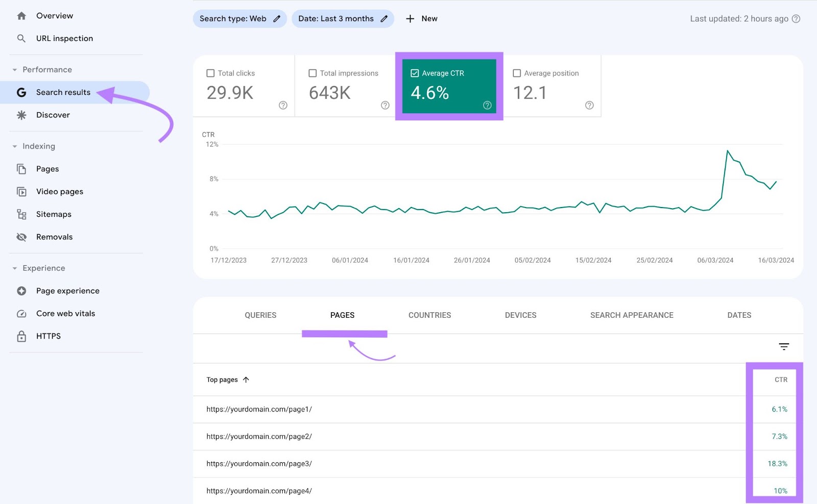Click the Video pages icon
817x504 pixels.
click(x=21, y=192)
